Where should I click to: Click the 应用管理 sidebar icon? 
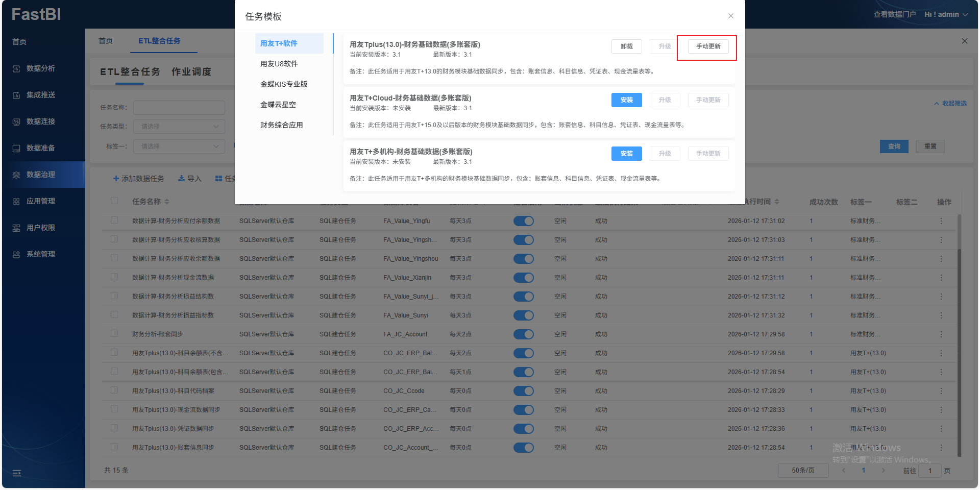pyautogui.click(x=16, y=202)
